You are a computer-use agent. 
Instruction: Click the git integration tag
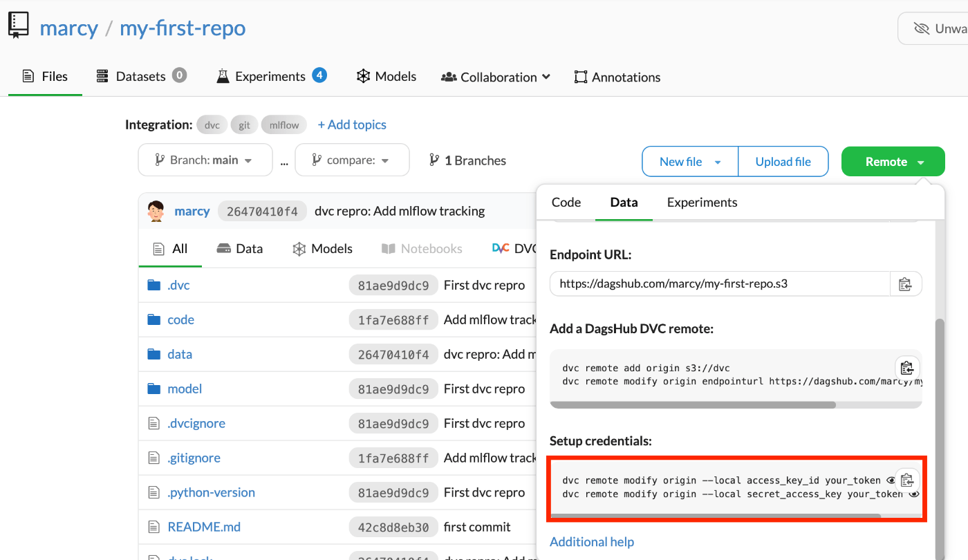click(x=244, y=125)
